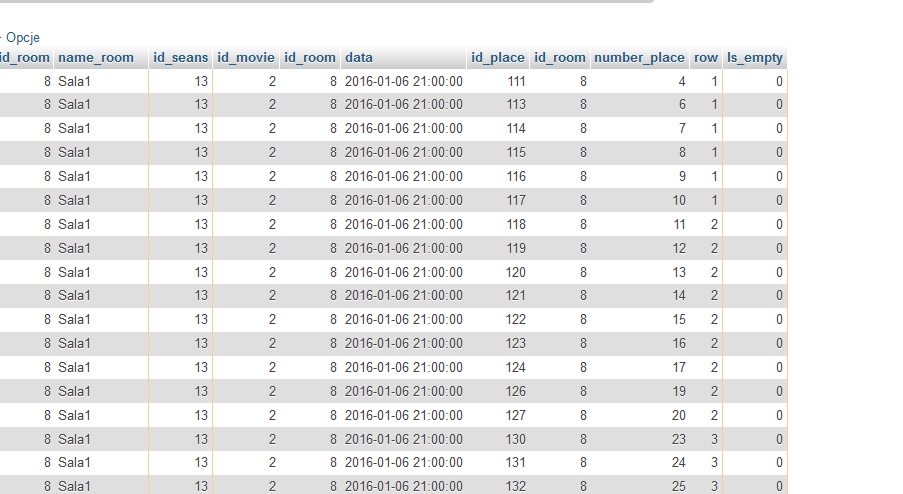Click id_movie value in id_place 124 row
The image size is (903, 494).
[272, 367]
